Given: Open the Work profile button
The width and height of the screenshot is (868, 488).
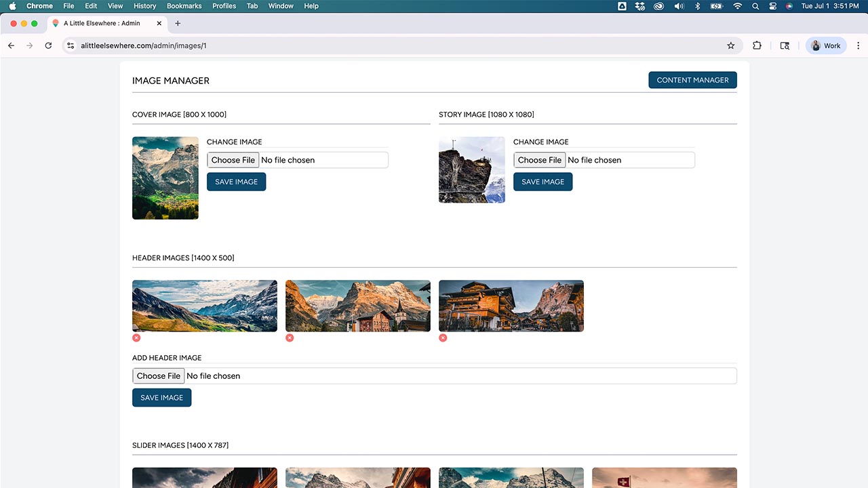Looking at the screenshot, I should coord(826,45).
